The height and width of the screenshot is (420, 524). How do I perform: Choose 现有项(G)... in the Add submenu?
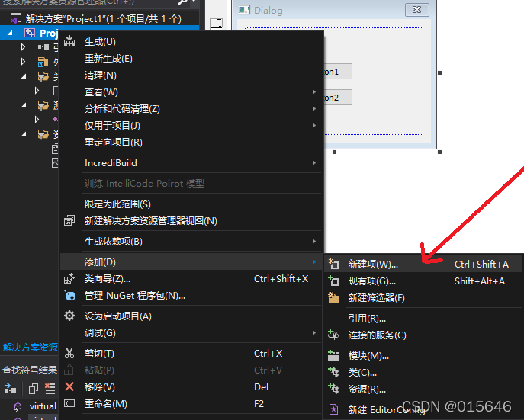[423, 281]
